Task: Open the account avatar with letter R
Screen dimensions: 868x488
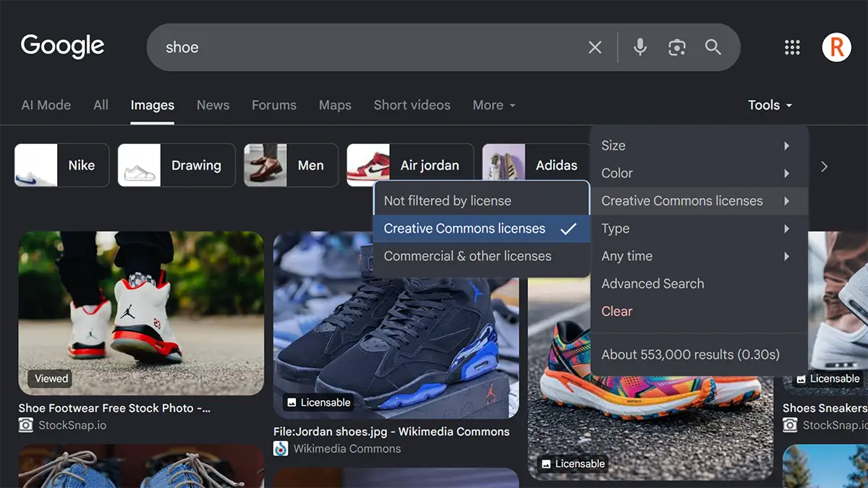Action: coord(836,48)
